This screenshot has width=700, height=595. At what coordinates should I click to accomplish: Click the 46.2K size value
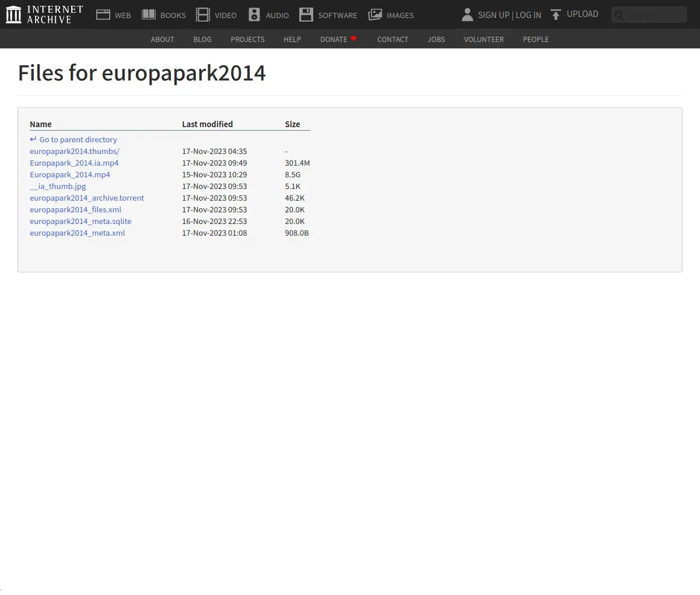click(295, 198)
